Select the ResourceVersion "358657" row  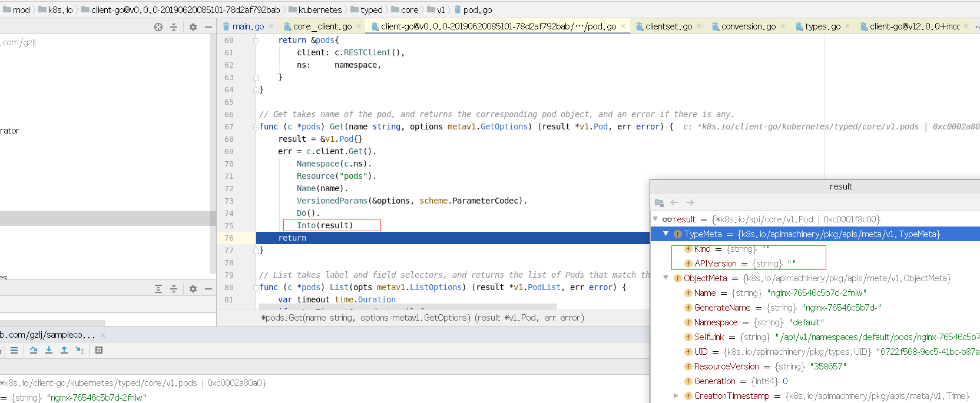(x=815, y=367)
